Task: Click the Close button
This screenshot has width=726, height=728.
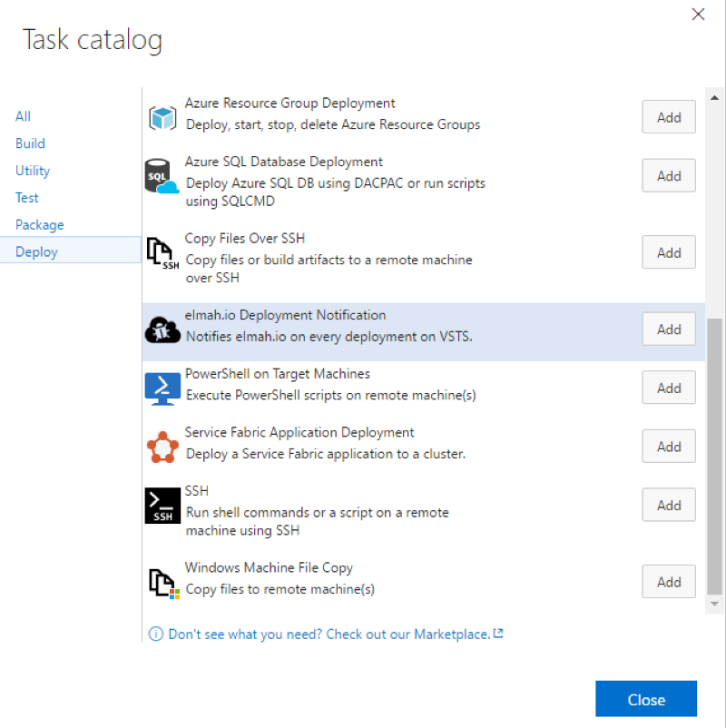Action: tap(645, 699)
